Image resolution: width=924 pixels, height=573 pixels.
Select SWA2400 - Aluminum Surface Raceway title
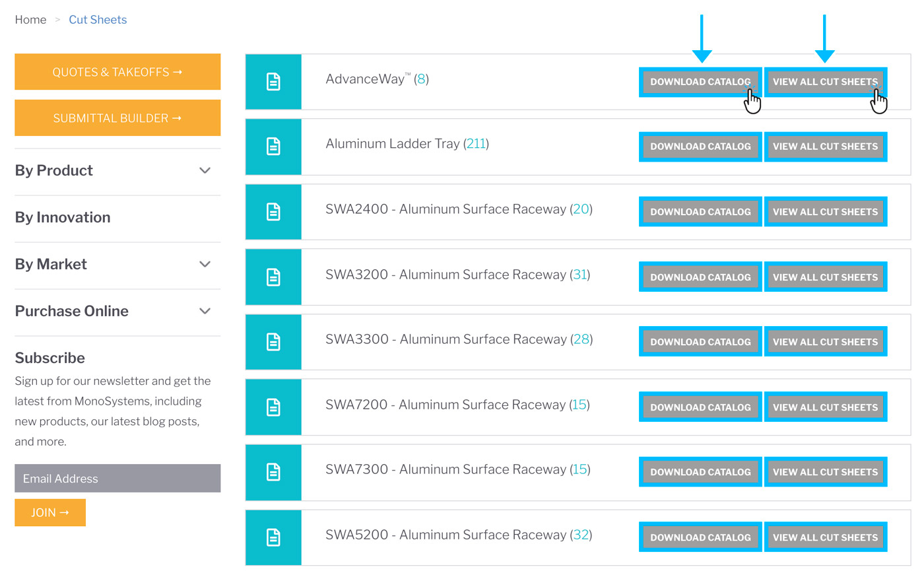[x=446, y=209]
